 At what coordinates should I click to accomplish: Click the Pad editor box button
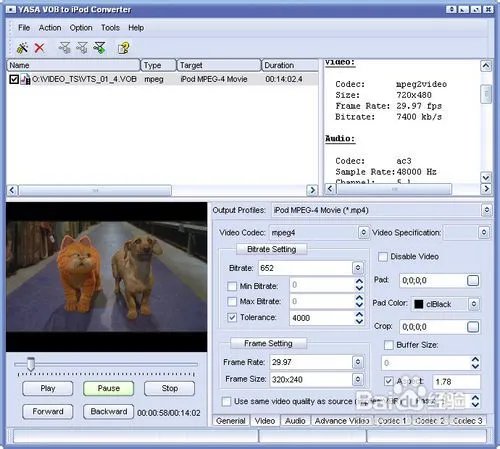pyautogui.click(x=473, y=280)
